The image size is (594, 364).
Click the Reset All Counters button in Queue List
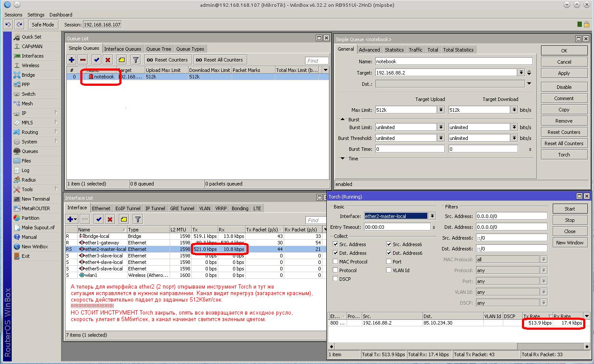click(x=220, y=60)
